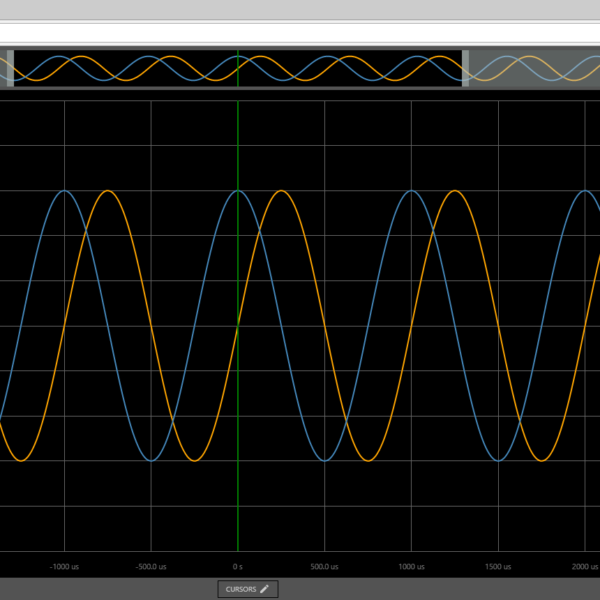Click the "0 s" time axis label
Screen dimensions: 600x600
coord(238,567)
